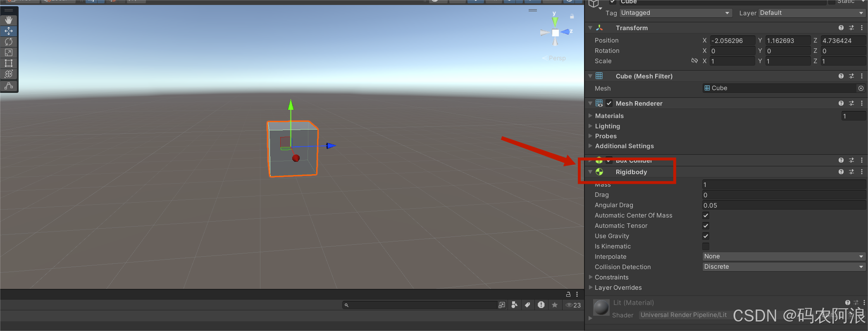Viewport: 868px width, 331px height.
Task: Open the Project panel more options menu
Action: (x=577, y=294)
